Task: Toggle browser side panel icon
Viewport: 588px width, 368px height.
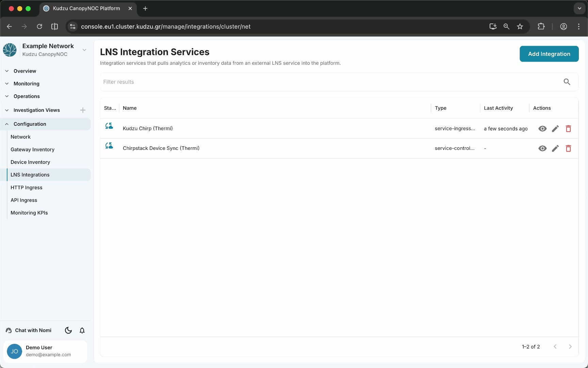Action: (54, 27)
